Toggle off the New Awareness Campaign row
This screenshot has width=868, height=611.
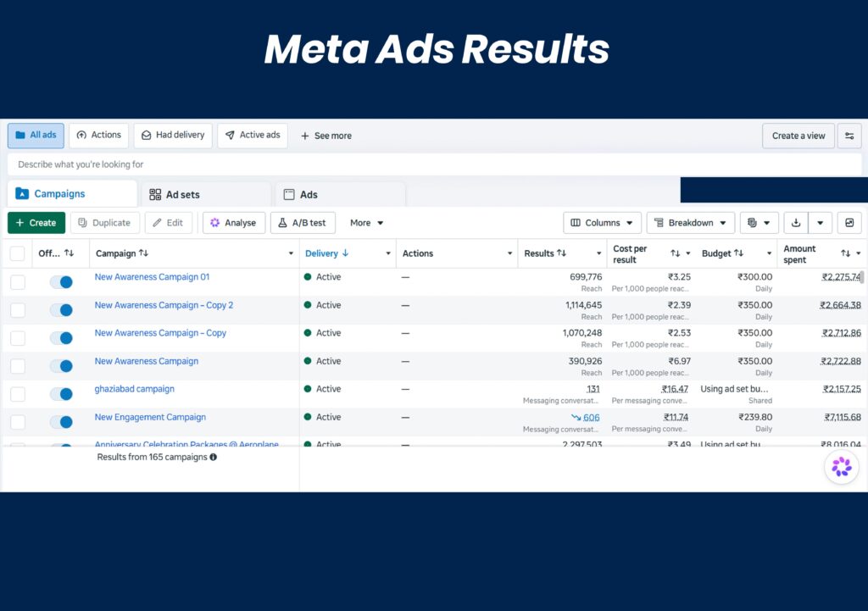click(61, 366)
